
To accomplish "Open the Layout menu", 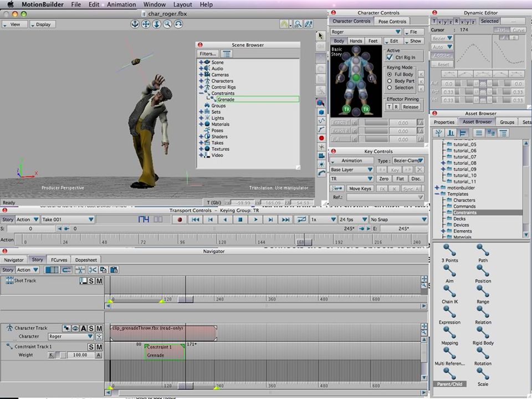I will click(182, 4).
